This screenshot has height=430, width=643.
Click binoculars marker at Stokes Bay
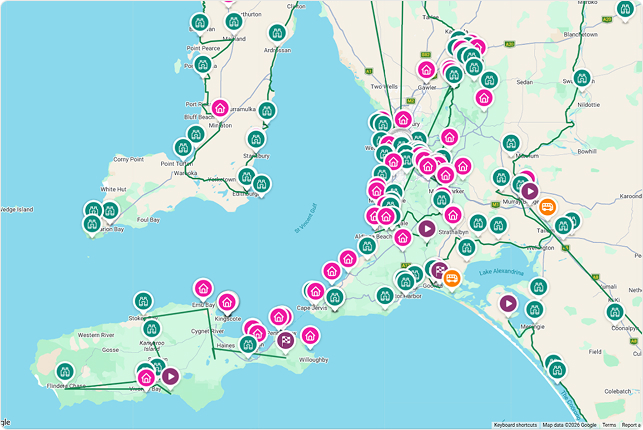click(x=143, y=302)
